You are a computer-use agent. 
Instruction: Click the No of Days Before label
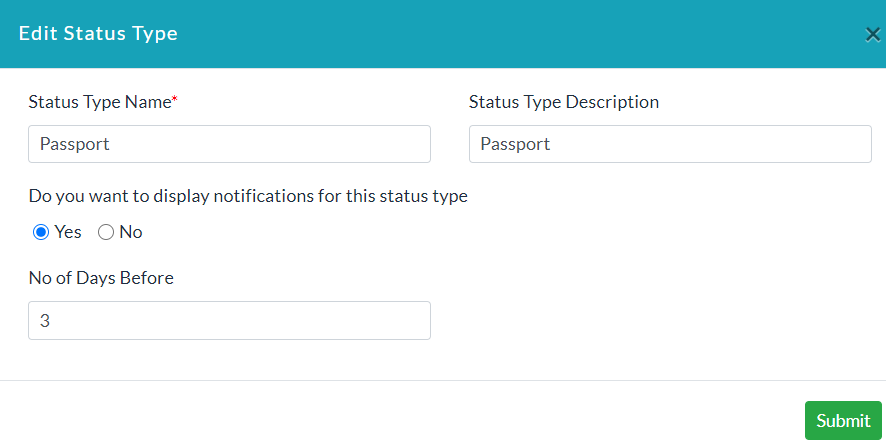(101, 278)
